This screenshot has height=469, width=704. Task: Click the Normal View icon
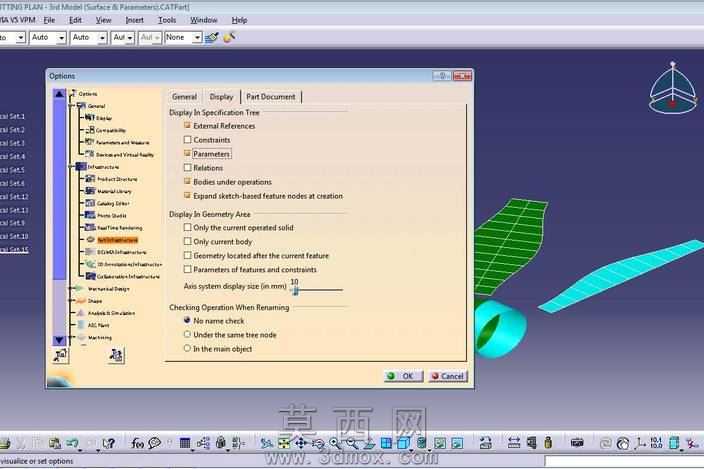[x=369, y=444]
